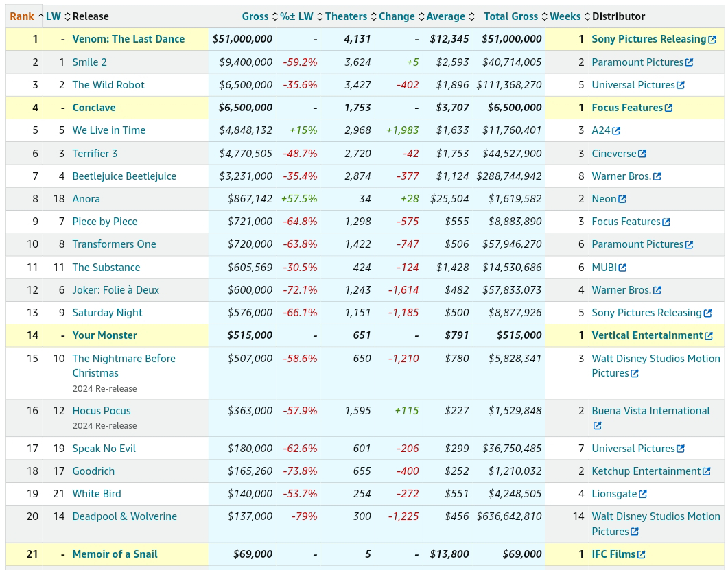Click Lionsgate distributor name link
Screen dimensions: 728x570
click(x=614, y=494)
